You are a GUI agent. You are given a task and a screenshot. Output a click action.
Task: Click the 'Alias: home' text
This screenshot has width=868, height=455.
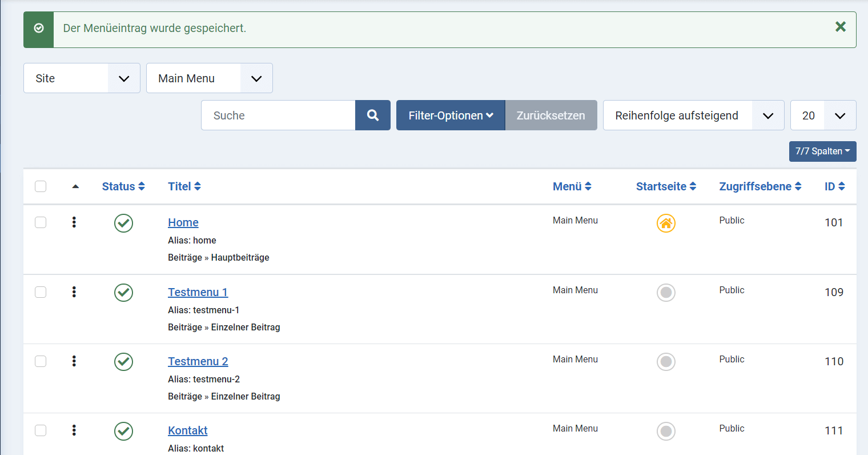pyautogui.click(x=192, y=241)
